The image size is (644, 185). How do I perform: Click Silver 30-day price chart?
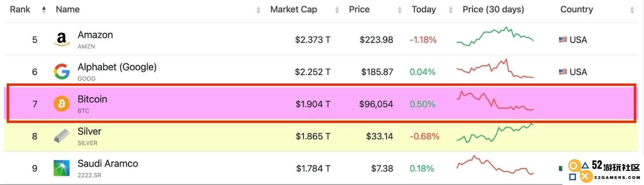click(x=495, y=133)
